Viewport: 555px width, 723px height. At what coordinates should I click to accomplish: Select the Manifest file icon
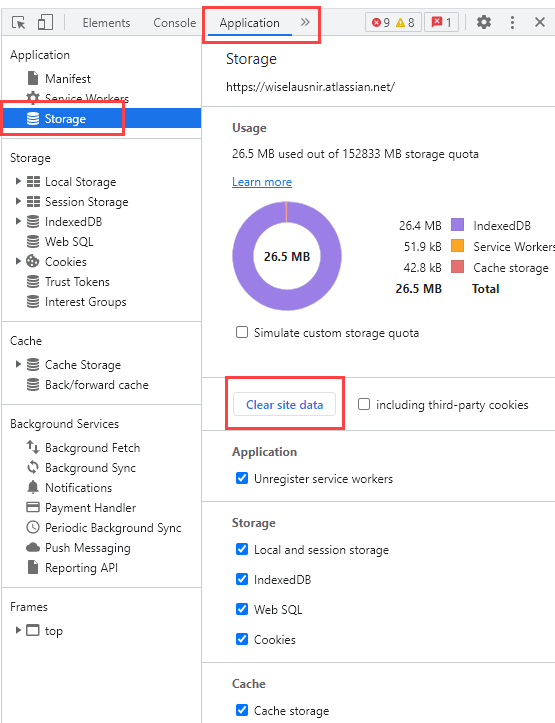tap(33, 78)
